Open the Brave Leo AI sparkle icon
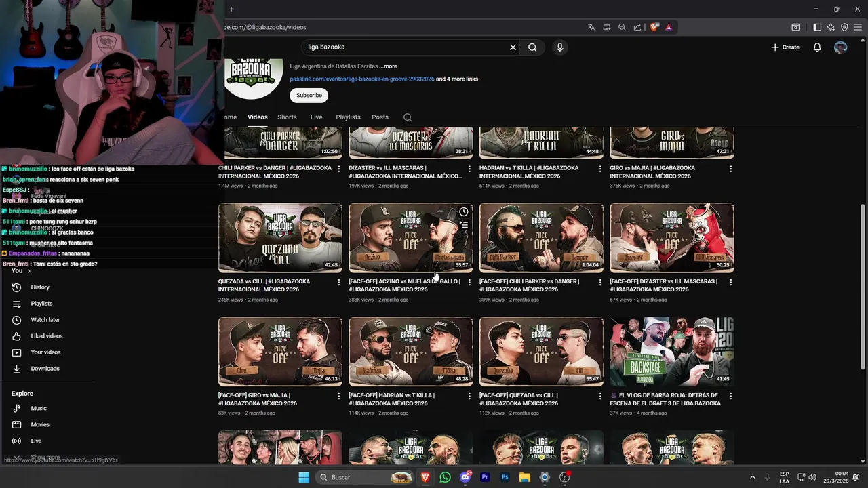 [x=831, y=27]
